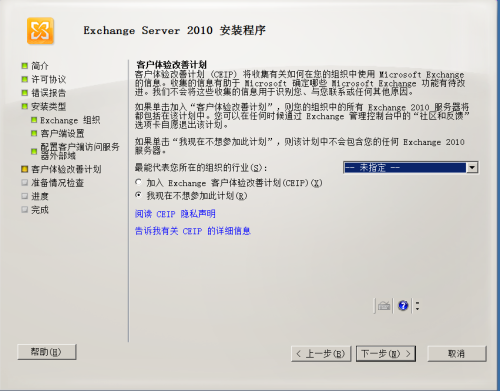
Task: Select the 客户体验改善计划 sidebar step
Action: tap(62, 169)
